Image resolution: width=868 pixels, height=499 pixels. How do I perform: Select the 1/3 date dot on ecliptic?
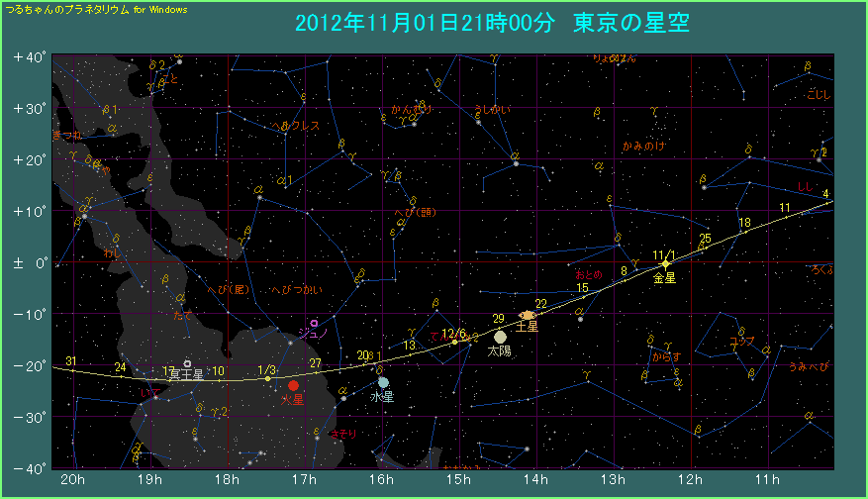pyautogui.click(x=267, y=378)
